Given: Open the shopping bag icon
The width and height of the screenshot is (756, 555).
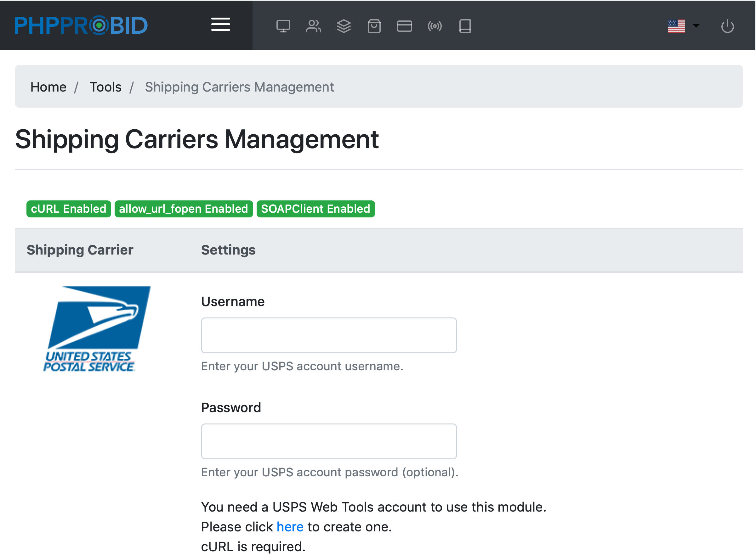Looking at the screenshot, I should (374, 26).
